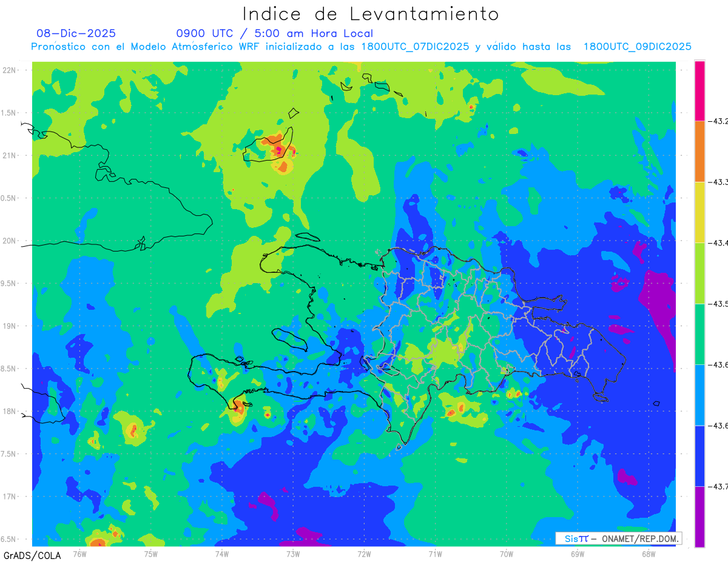Click the 'ONAMET/REP.DOM.' label box
Viewport: 728px width, 562px height.
pos(618,538)
